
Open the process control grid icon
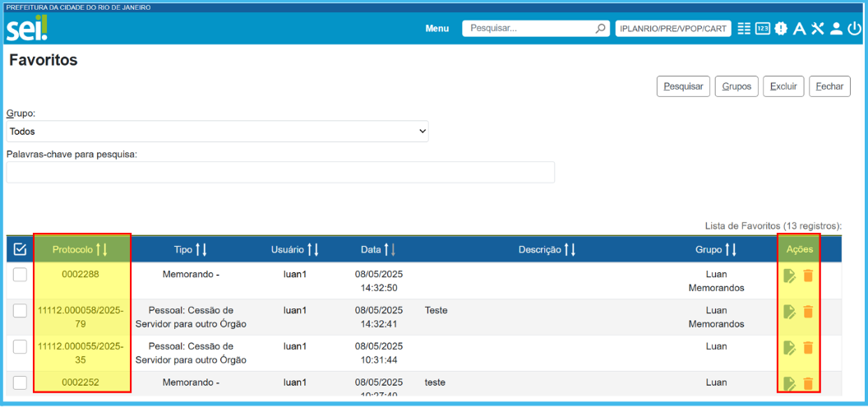pos(744,29)
